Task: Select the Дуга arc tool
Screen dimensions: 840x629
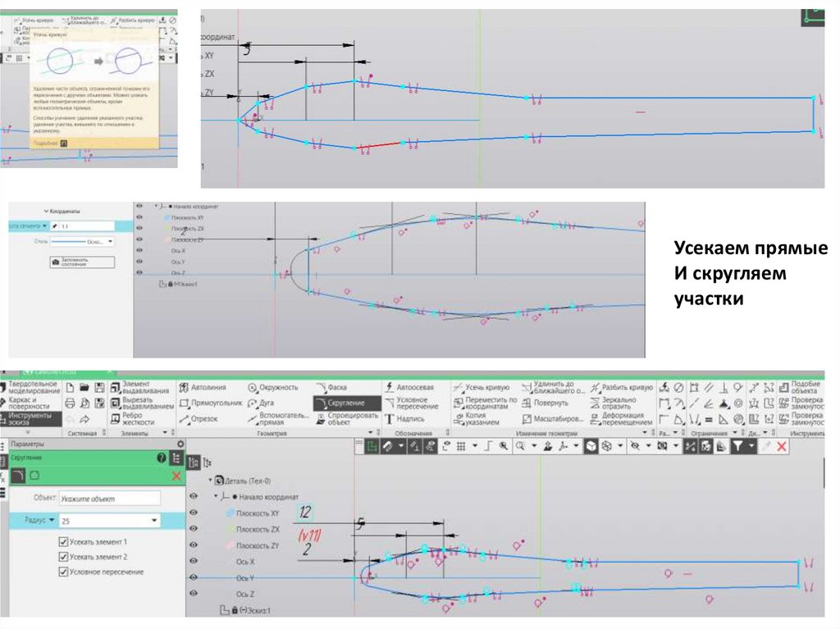Action: (261, 403)
